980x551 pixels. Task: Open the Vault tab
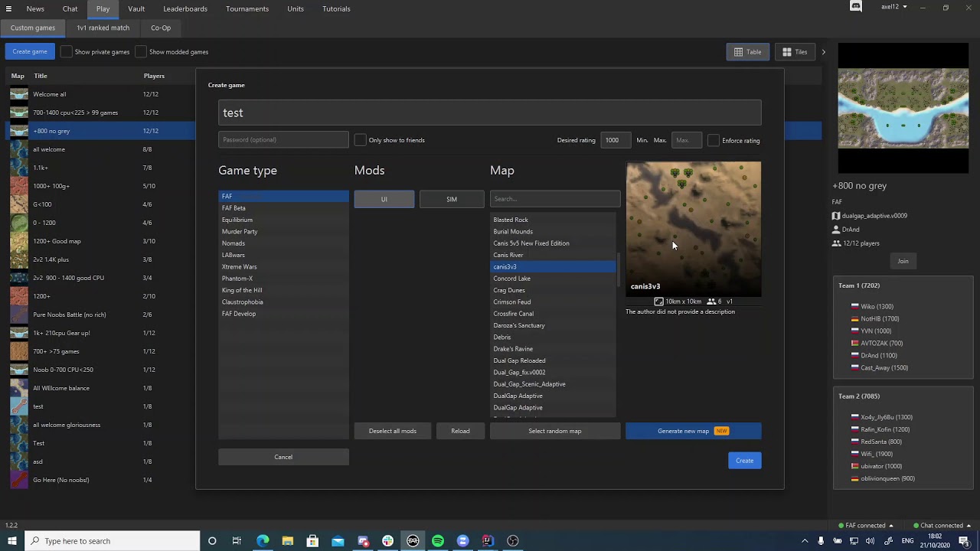coord(136,9)
